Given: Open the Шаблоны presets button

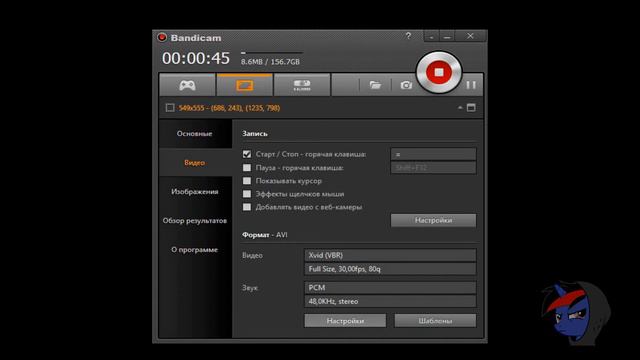Looking at the screenshot, I should point(435,321).
